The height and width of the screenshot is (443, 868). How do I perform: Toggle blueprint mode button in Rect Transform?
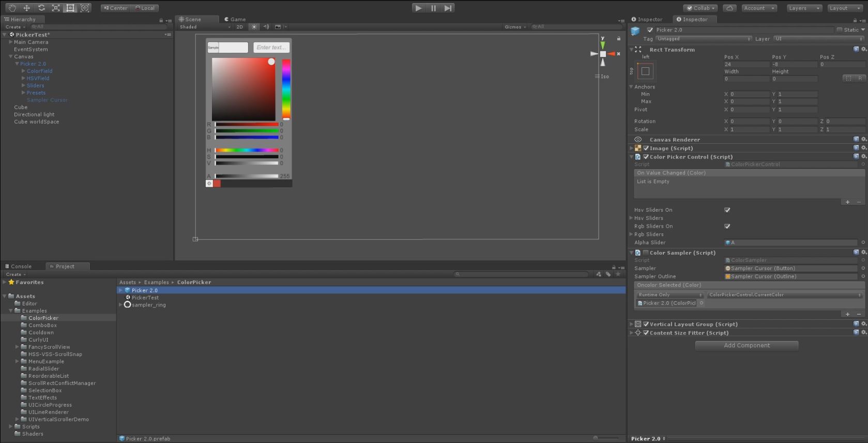click(x=848, y=78)
